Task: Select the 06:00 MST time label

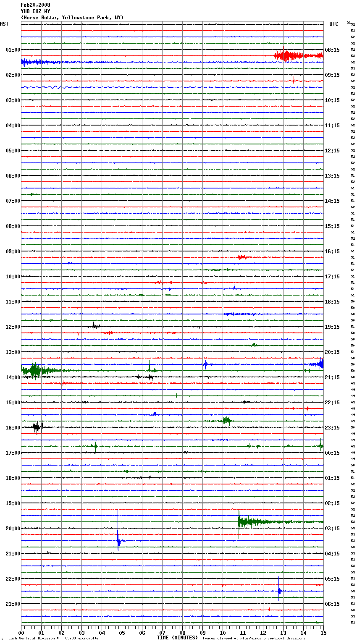Action: pos(13,176)
